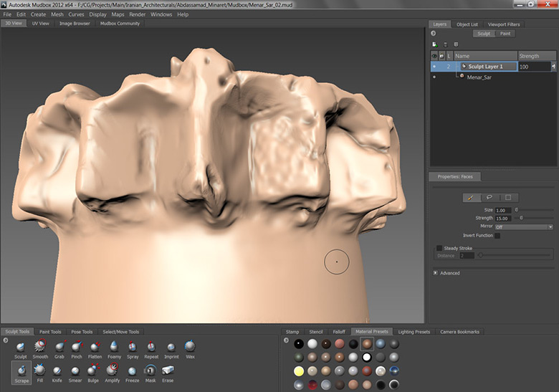Click the new layer icon
Screen dimensions: 559x392
coord(434,44)
